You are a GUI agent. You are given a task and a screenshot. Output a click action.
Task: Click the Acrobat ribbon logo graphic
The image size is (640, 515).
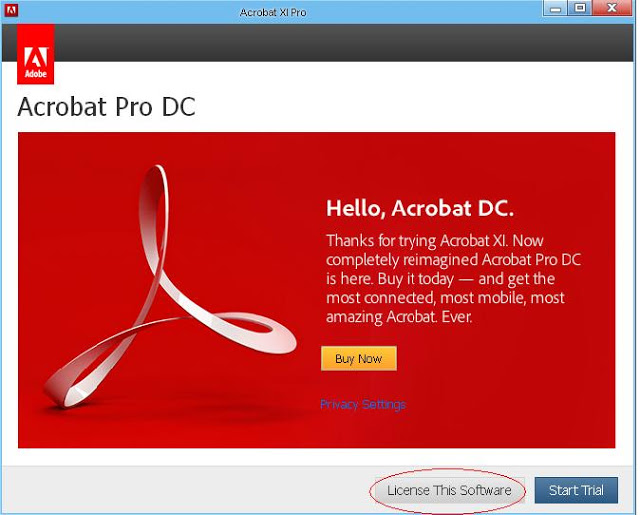click(169, 286)
